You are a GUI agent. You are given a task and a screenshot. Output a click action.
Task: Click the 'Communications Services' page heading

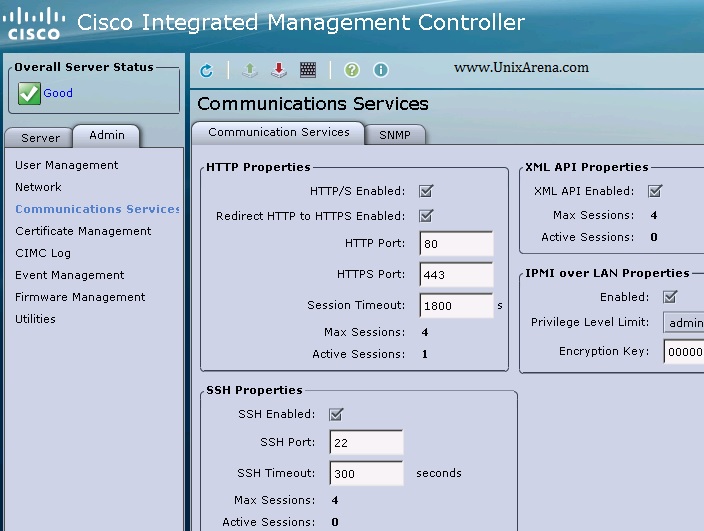pos(312,104)
